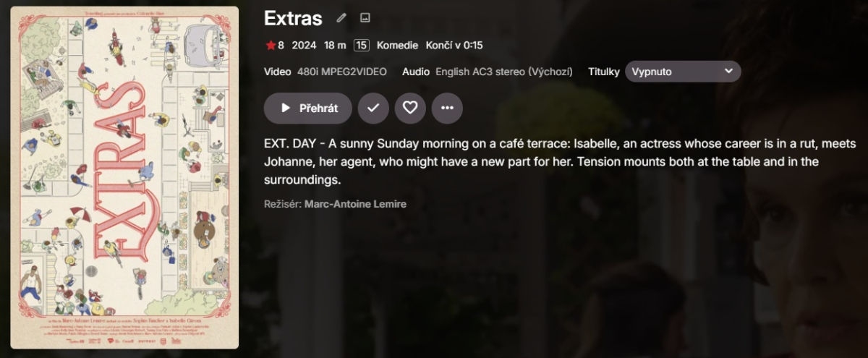Click the 18 m runtime label
The height and width of the screenshot is (358, 868).
pos(335,46)
